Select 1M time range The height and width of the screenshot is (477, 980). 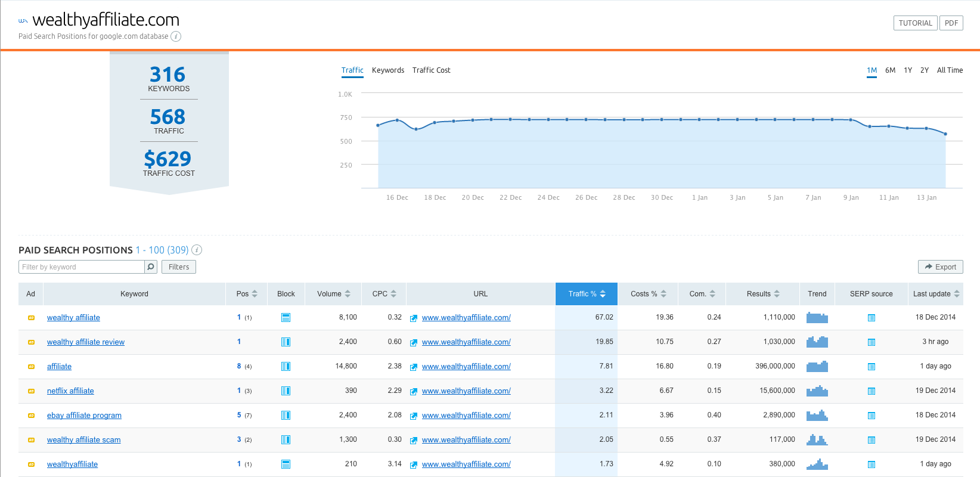[872, 70]
